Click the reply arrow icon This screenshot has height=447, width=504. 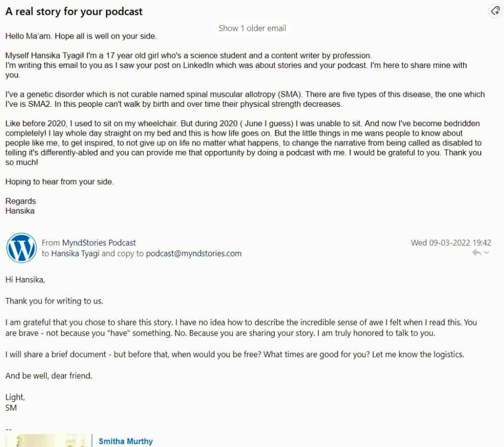[x=477, y=253]
